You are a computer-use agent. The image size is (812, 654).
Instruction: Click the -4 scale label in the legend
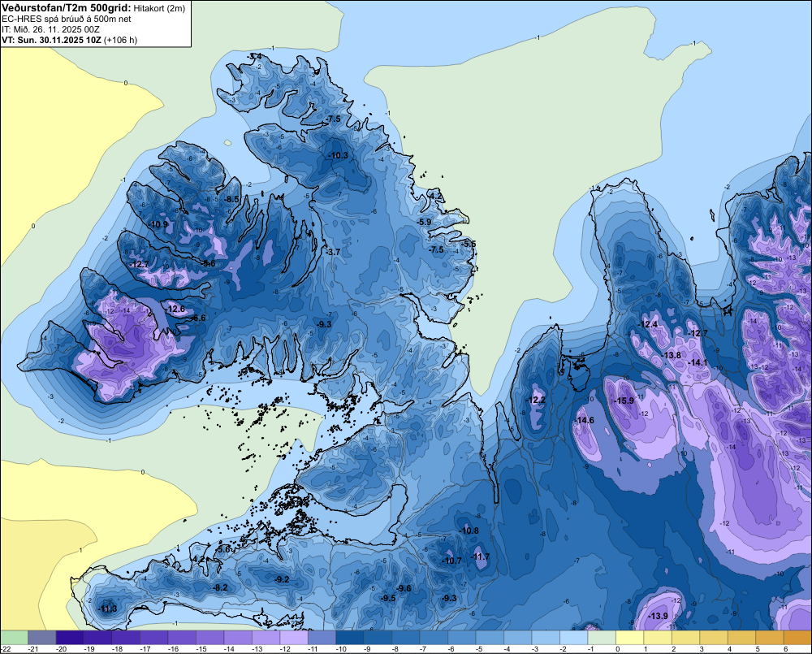(x=508, y=649)
